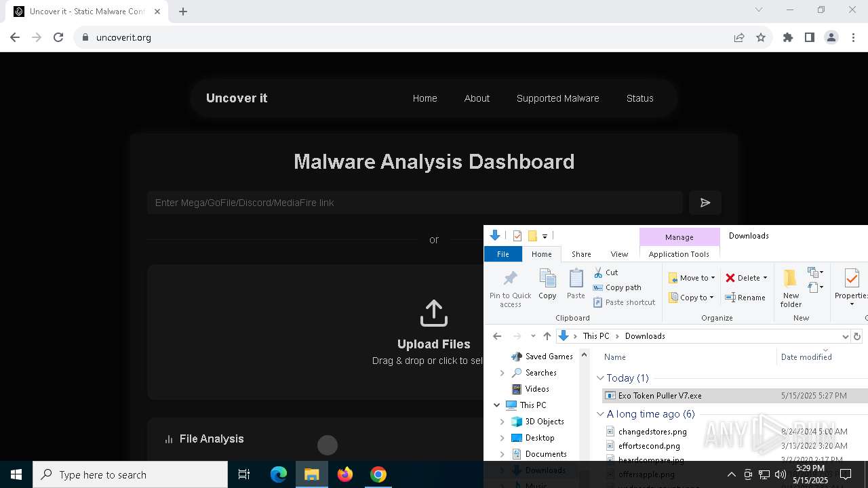This screenshot has width=868, height=488.
Task: Collapse This PC tree node
Action: 497,405
